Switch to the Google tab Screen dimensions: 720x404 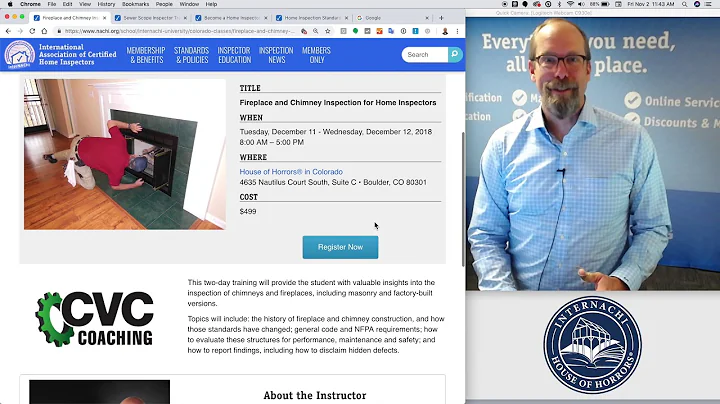coord(393,18)
